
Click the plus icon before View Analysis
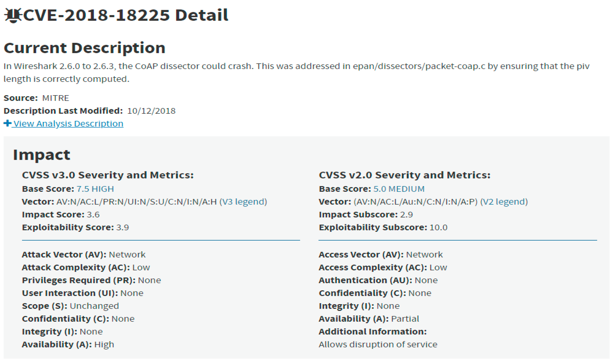tap(7, 123)
